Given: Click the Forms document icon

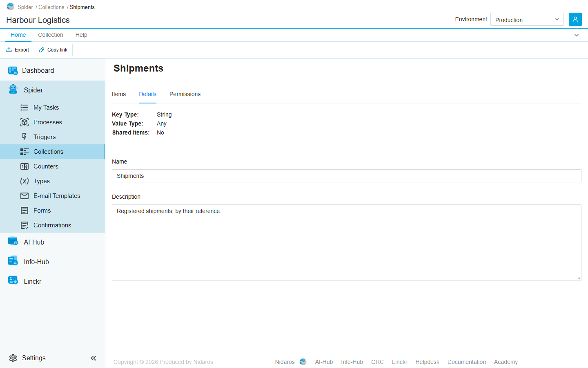Looking at the screenshot, I should [x=24, y=211].
